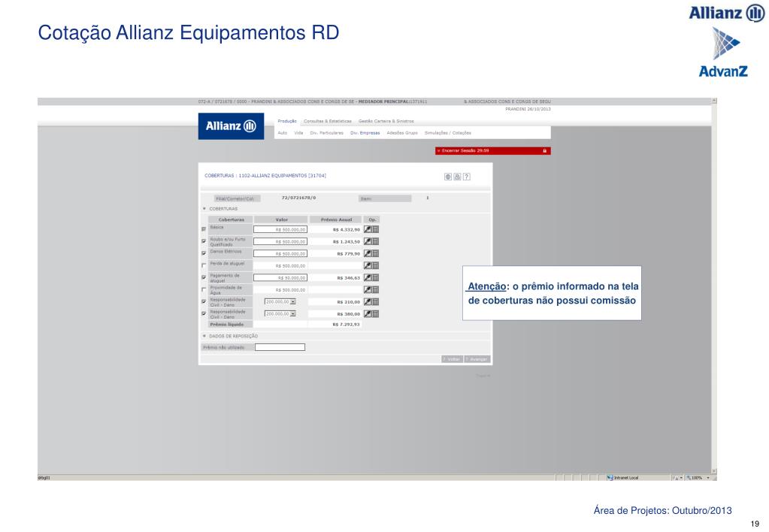Click the browser scrollbar up arrow
This screenshot has width=769, height=532.
pyautogui.click(x=714, y=101)
